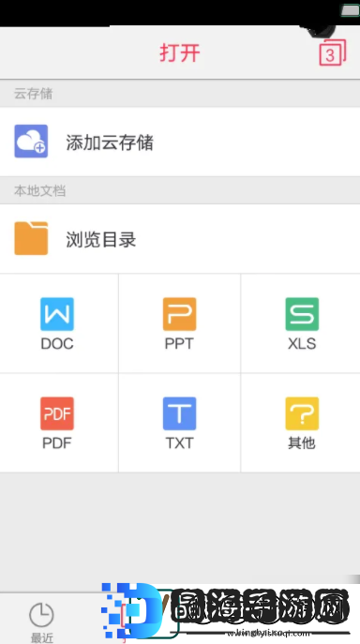
Task: Click the 添加云存储 label
Action: click(110, 142)
